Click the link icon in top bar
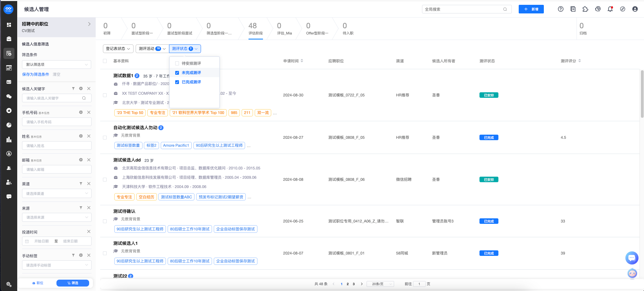644x291 pixels. (x=623, y=9)
